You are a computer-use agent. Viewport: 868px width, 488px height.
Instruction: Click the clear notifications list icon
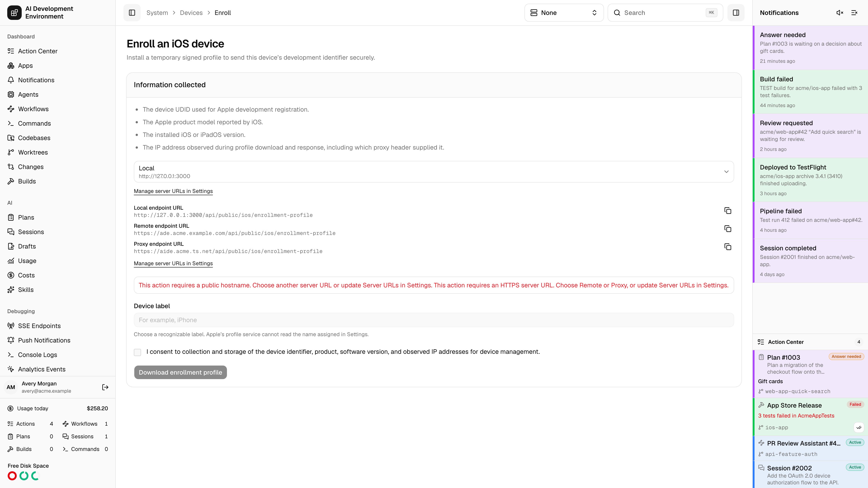854,13
